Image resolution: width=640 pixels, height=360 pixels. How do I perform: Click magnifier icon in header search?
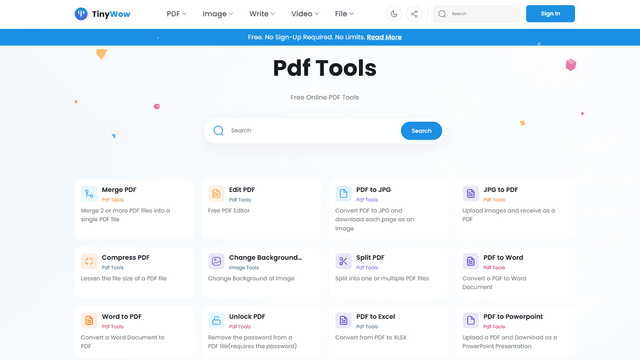click(442, 14)
